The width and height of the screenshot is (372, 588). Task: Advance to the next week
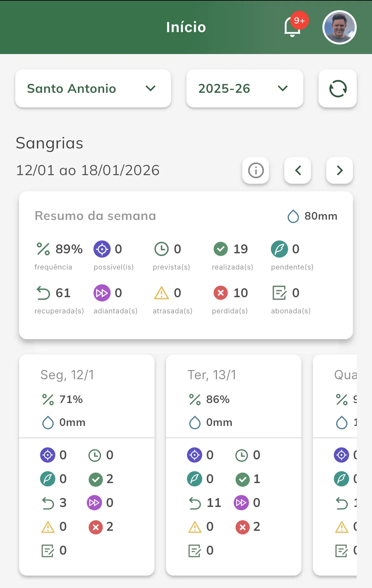339,170
